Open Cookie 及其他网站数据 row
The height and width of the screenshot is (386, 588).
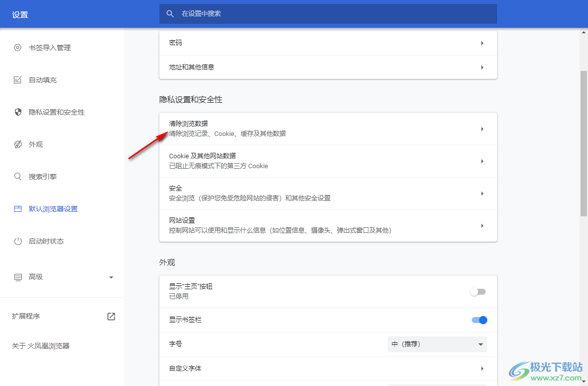point(328,161)
